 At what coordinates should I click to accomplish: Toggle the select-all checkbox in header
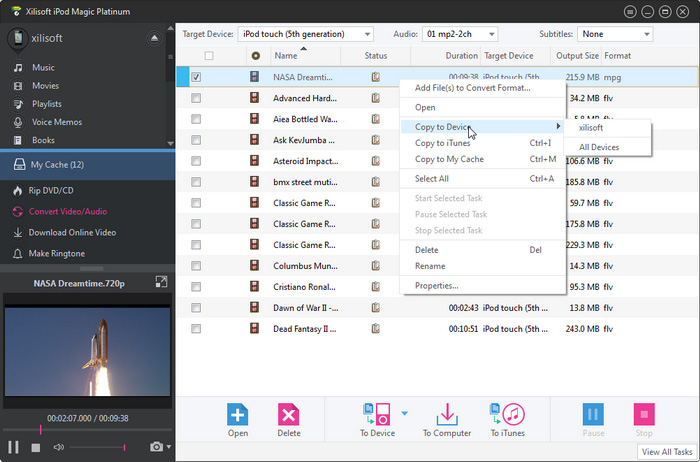point(208,56)
